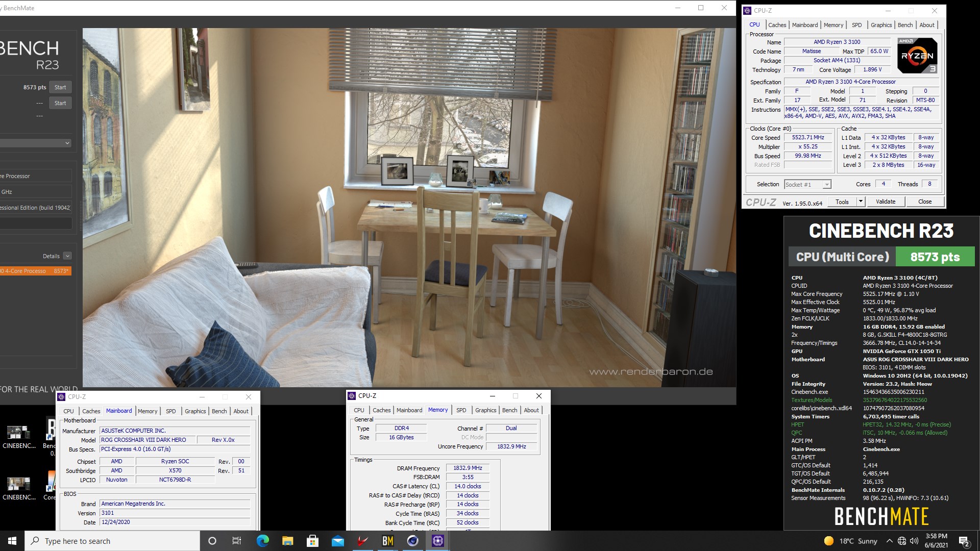Open File Explorer from the taskbar

tap(287, 541)
